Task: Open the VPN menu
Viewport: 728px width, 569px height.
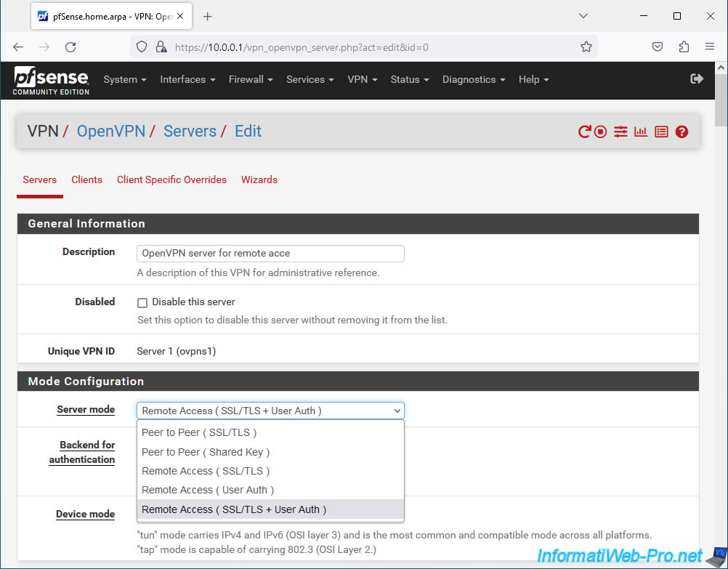Action: pos(363,79)
